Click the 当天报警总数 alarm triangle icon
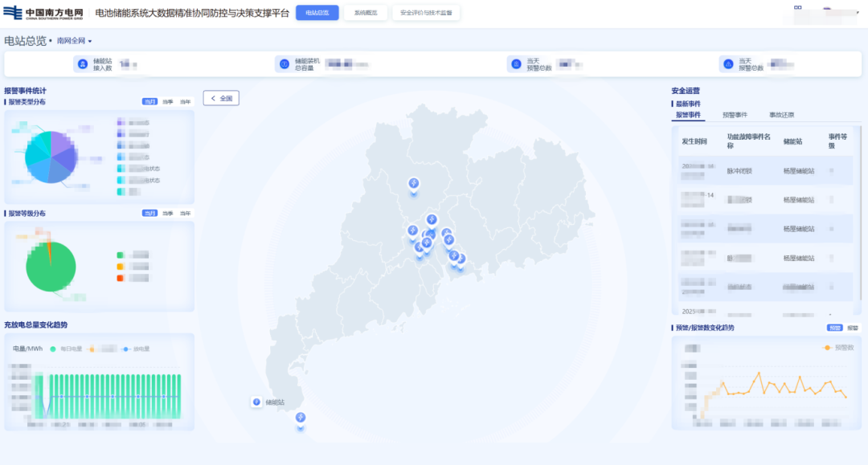 pos(728,64)
